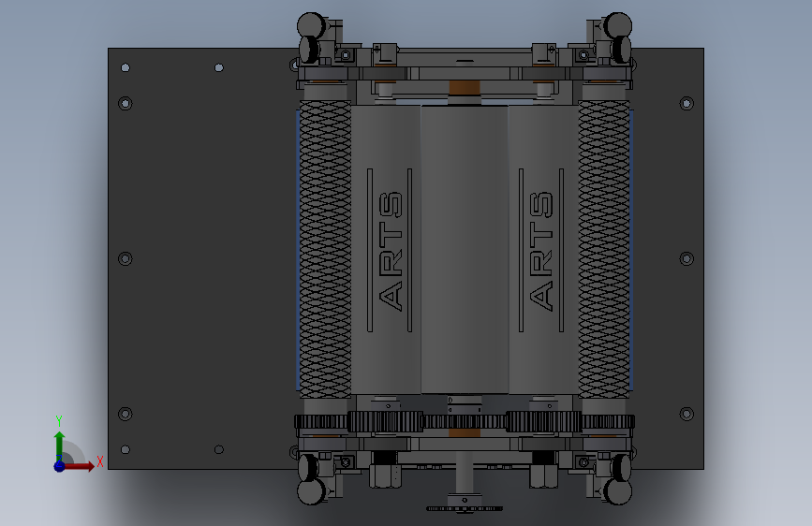This screenshot has width=812, height=526.
Task: Select the smooth center roller
Action: point(465,250)
